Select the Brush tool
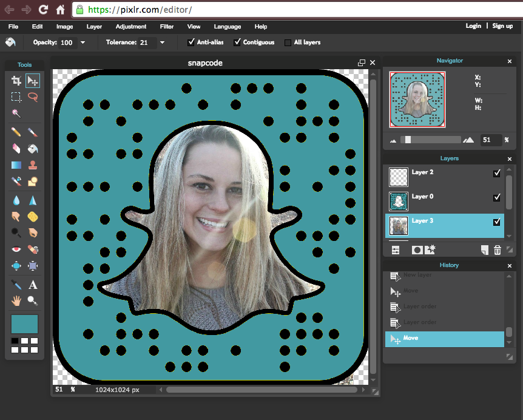Viewport: 523px width, 420px height. tap(33, 132)
